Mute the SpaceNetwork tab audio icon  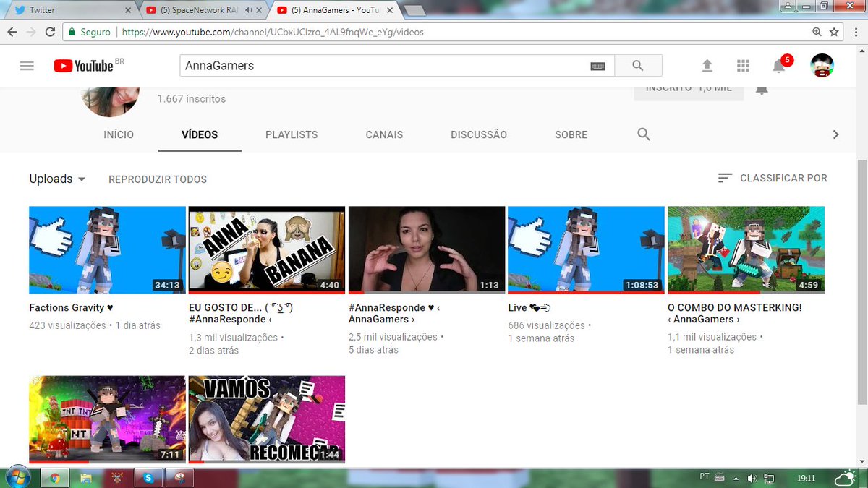[249, 10]
